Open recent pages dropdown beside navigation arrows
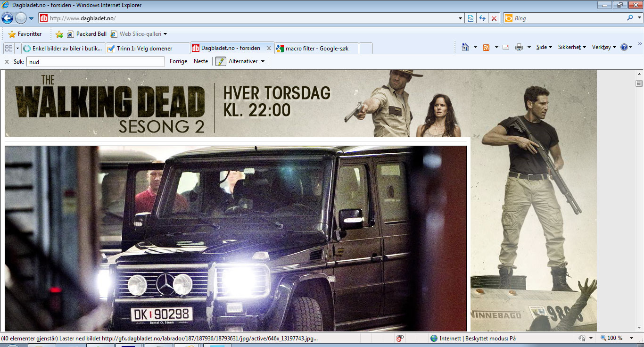Screen dimensions: 644x347 (x=31, y=18)
